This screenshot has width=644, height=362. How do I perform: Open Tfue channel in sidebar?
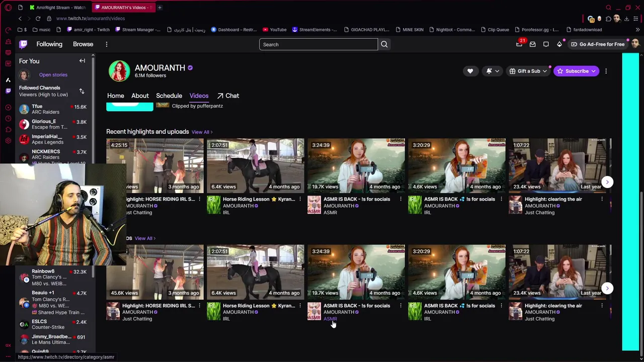pyautogui.click(x=53, y=109)
